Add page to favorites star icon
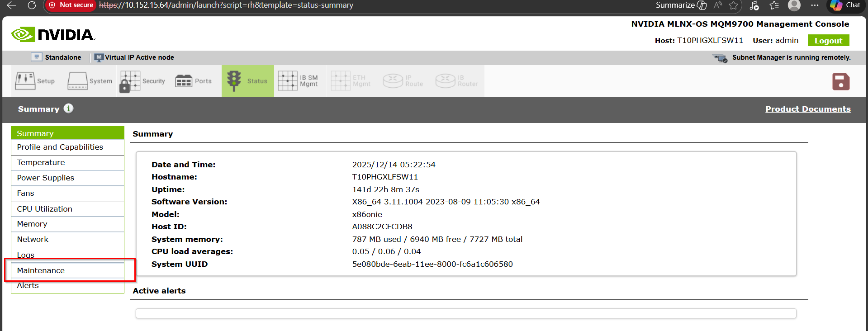Viewport: 868px width, 331px height. tap(733, 5)
